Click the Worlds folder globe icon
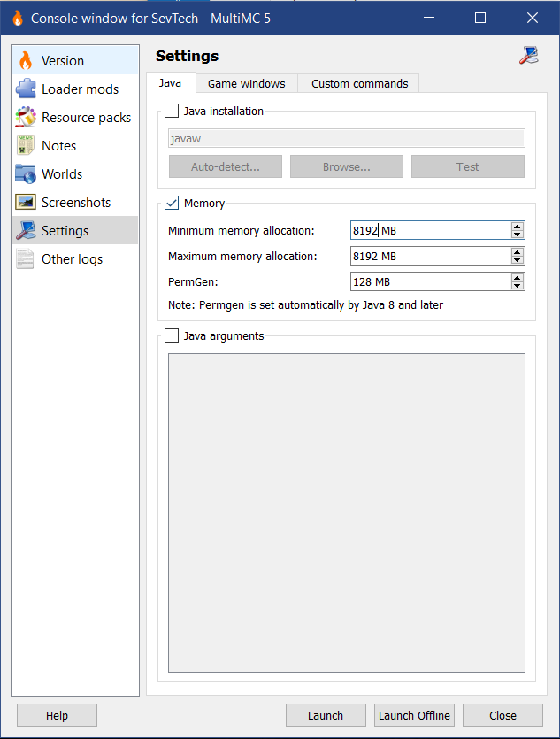 (x=26, y=173)
